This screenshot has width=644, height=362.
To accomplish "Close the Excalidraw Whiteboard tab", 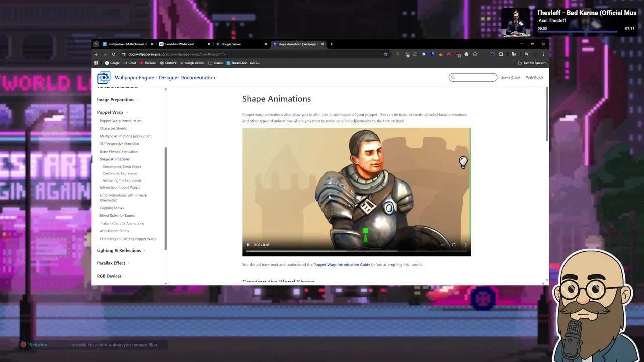I will 209,44.
